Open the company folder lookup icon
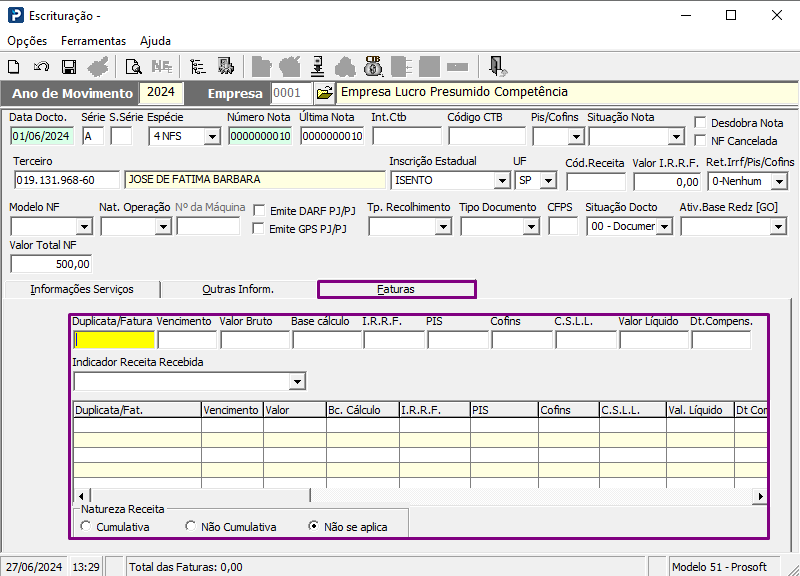 pos(324,93)
